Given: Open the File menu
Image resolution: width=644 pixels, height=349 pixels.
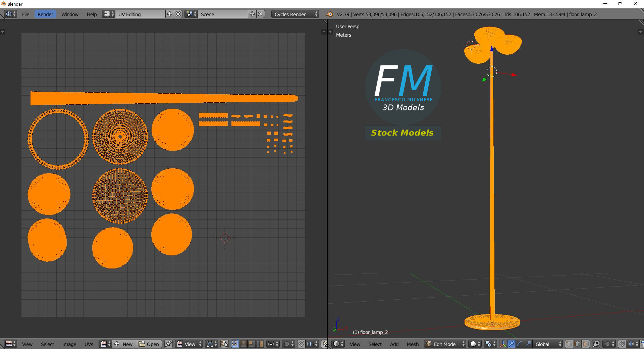Looking at the screenshot, I should pyautogui.click(x=25, y=14).
